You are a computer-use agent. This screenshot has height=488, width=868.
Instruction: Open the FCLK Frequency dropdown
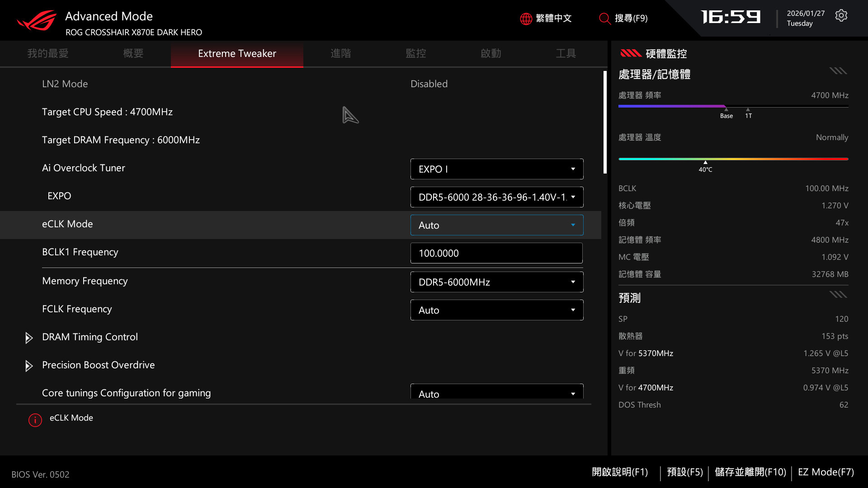click(x=496, y=310)
